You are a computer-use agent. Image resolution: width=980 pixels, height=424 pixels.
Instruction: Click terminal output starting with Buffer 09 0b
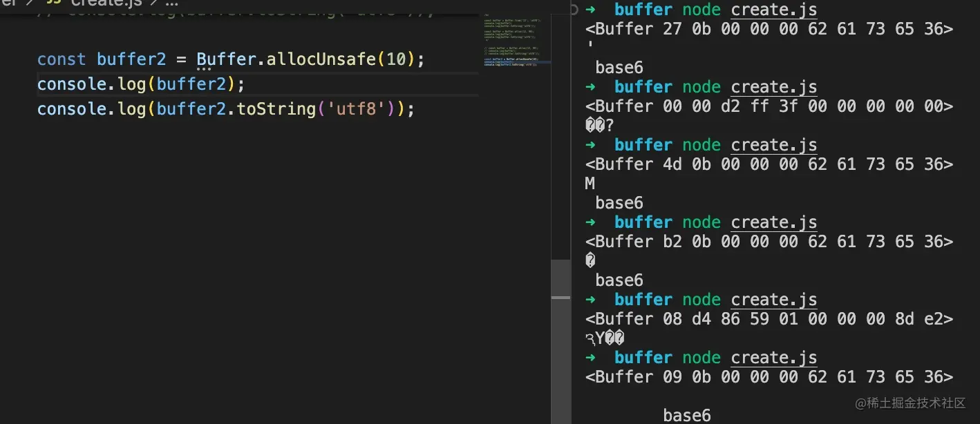point(769,377)
